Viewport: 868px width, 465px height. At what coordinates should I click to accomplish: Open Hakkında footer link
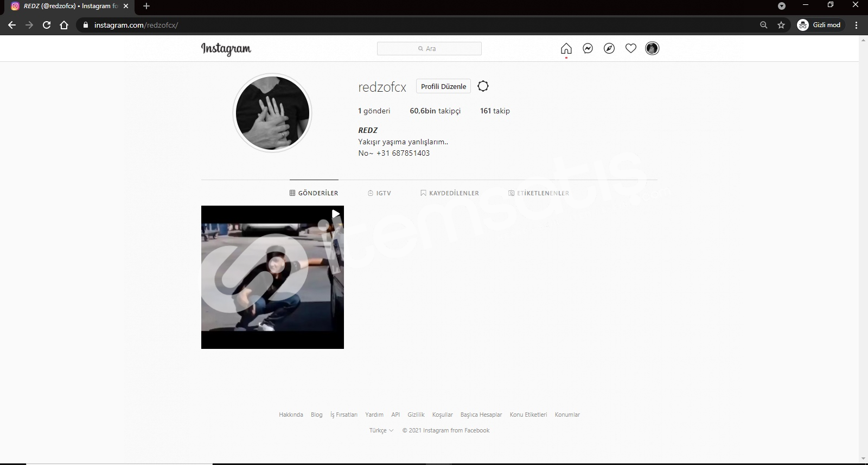click(x=291, y=415)
